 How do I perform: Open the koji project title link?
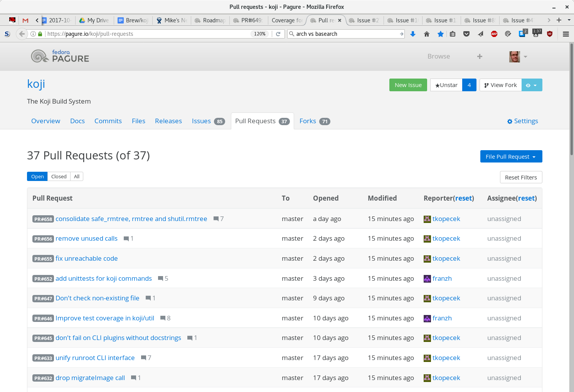pos(36,84)
